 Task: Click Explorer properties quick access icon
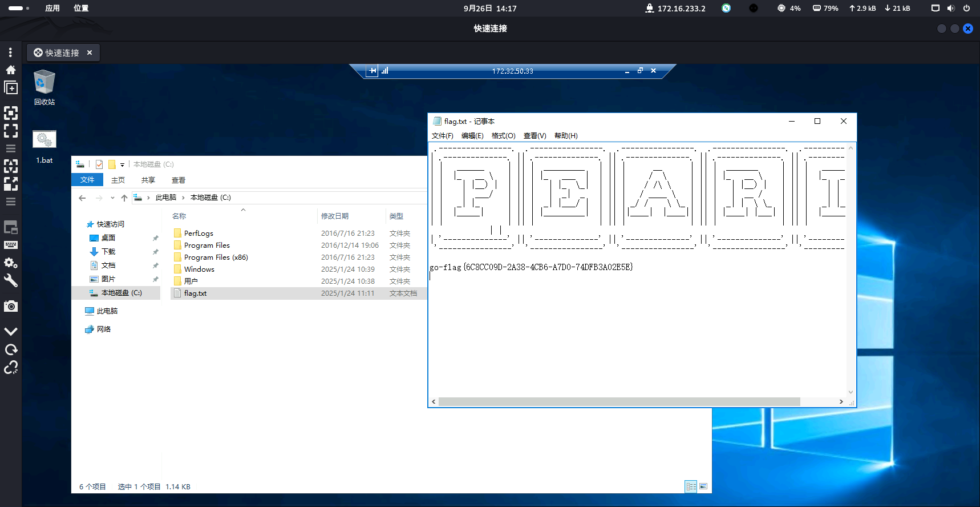99,164
